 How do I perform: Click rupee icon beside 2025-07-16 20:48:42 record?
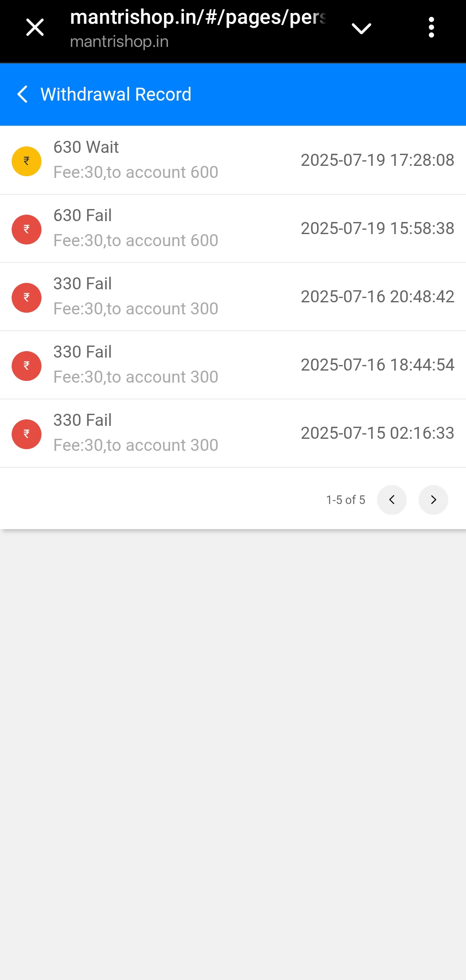click(26, 298)
